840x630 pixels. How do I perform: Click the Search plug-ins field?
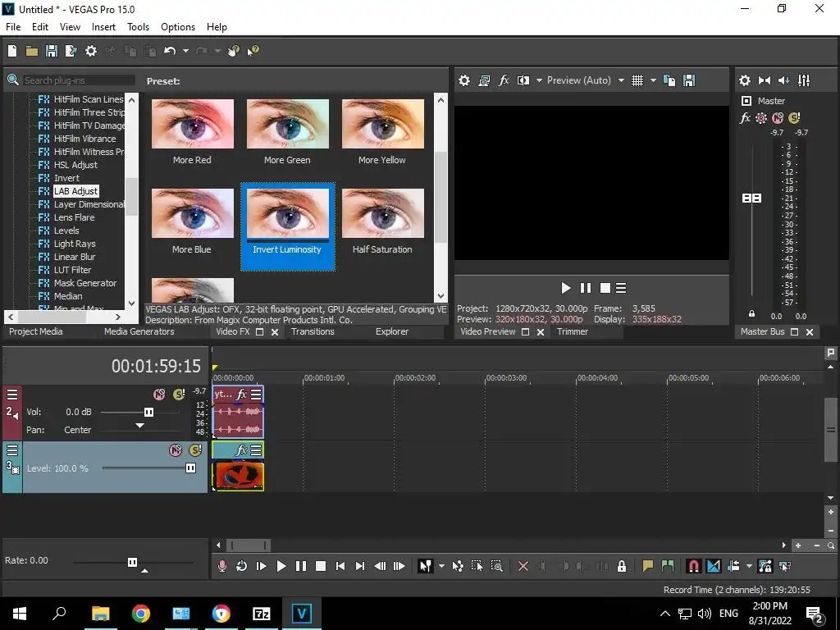(79, 80)
